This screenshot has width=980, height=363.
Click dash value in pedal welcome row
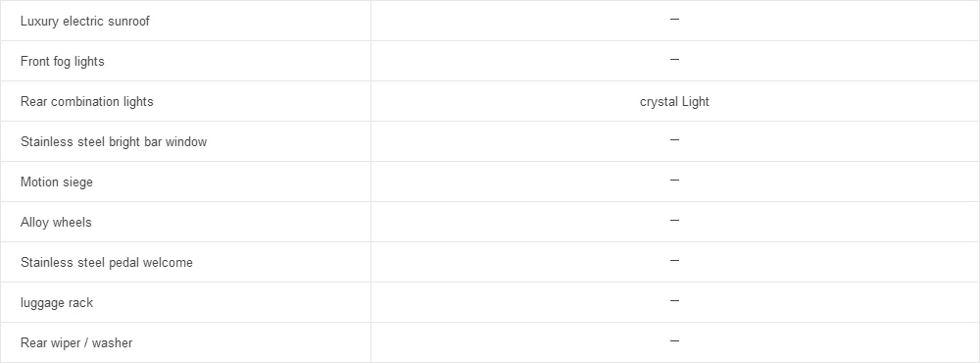point(674,260)
